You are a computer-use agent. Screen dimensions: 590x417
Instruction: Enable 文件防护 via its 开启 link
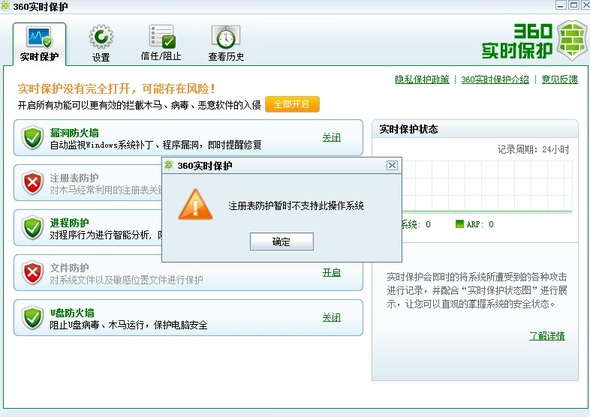331,272
